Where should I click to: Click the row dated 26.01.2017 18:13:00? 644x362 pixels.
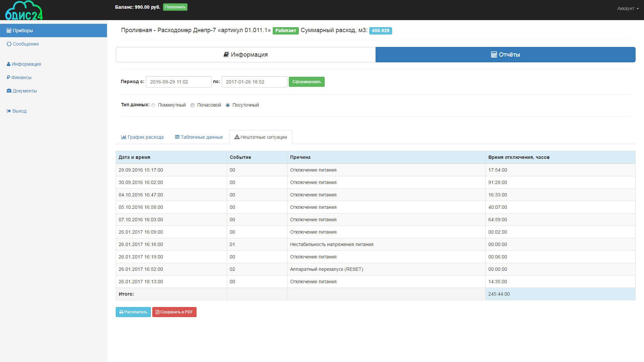[x=376, y=282]
